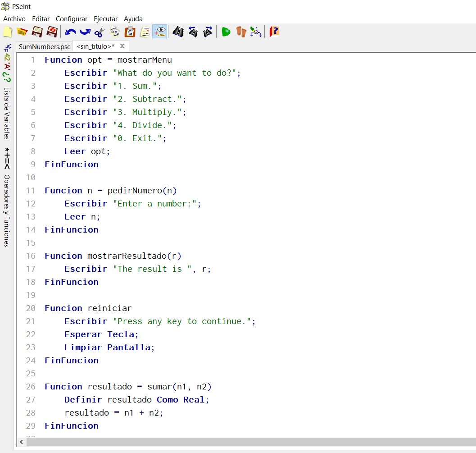The height and width of the screenshot is (453, 476).
Task: Open a file using the folder icon
Action: pos(22,32)
